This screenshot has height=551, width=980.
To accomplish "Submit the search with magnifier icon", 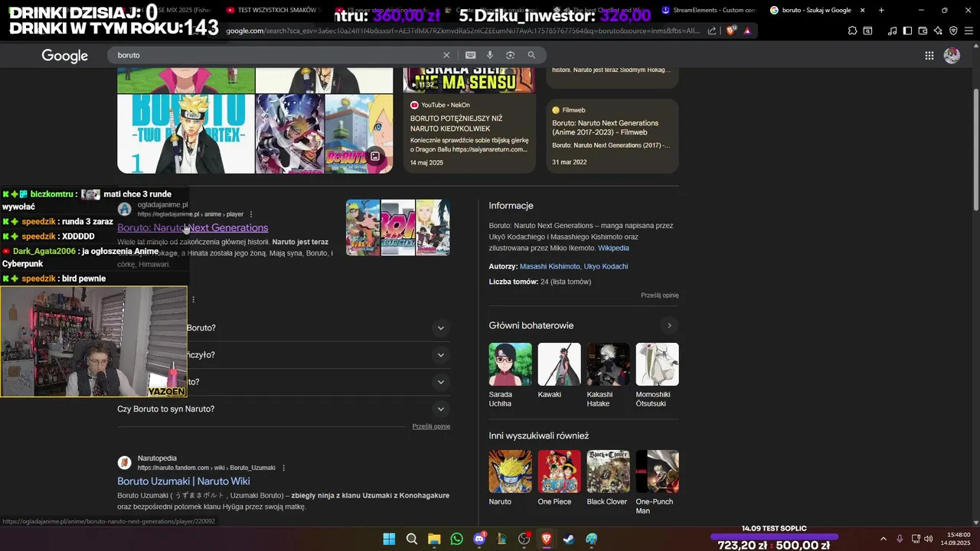I will point(531,55).
